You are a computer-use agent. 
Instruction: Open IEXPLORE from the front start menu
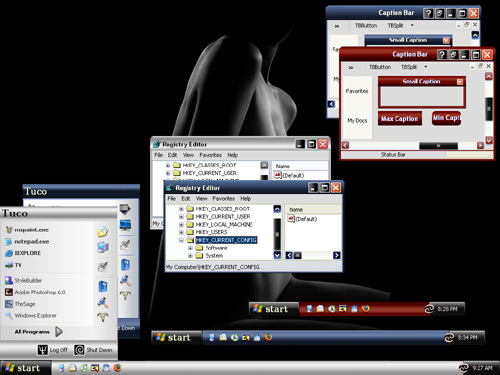23,253
